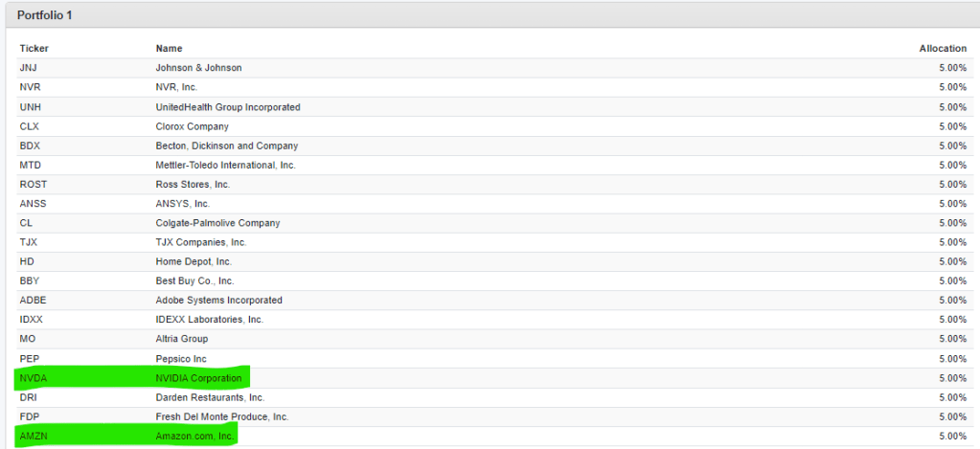Select Adobe Systems Incorporated row
980x449 pixels.
click(x=218, y=300)
